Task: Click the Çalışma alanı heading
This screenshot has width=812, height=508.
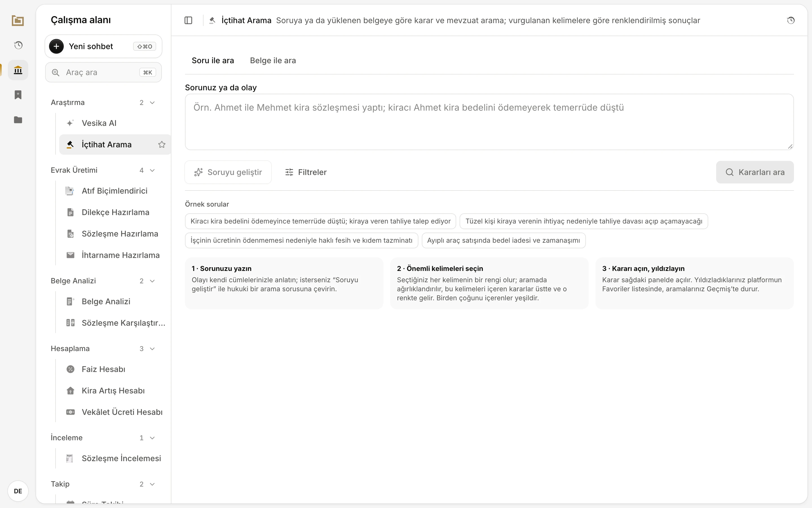Action: [81, 20]
